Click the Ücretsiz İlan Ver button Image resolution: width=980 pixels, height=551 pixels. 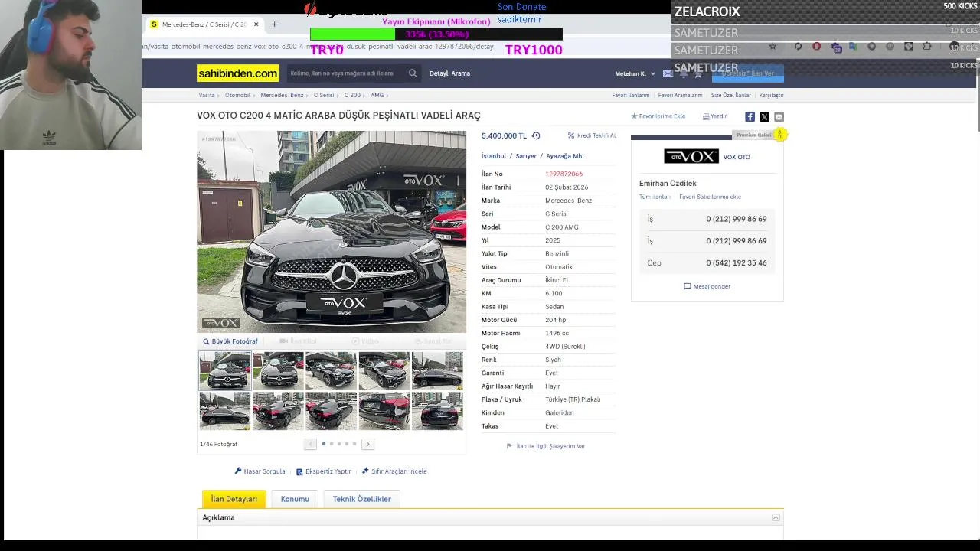click(x=748, y=73)
